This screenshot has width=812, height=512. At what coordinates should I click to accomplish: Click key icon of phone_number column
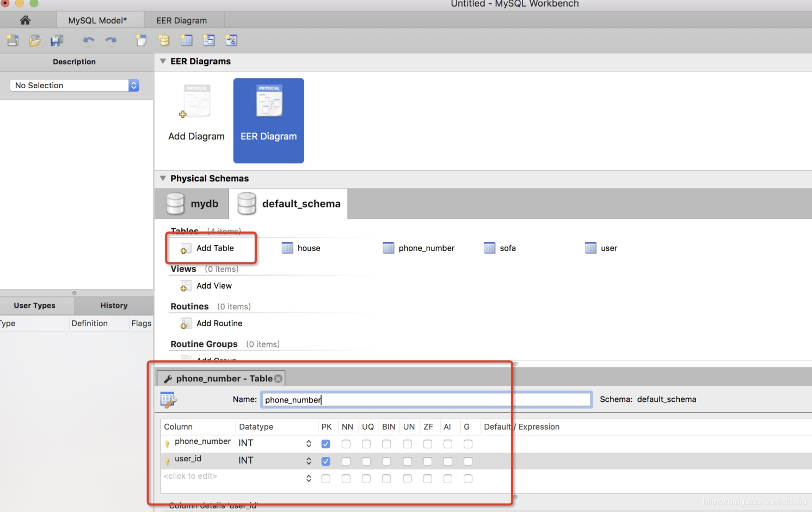(168, 444)
